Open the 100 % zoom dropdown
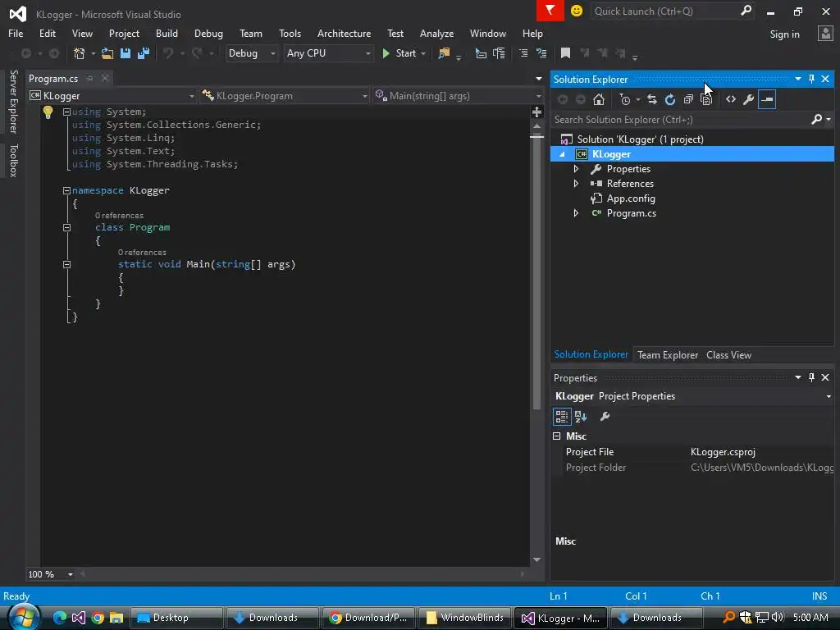 (x=71, y=574)
